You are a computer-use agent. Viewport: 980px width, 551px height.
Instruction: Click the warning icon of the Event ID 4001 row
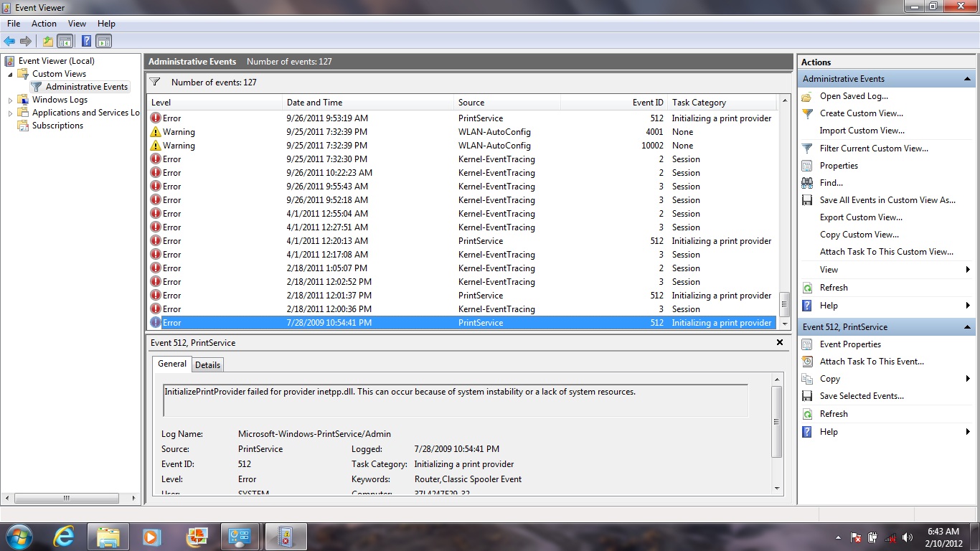point(156,132)
